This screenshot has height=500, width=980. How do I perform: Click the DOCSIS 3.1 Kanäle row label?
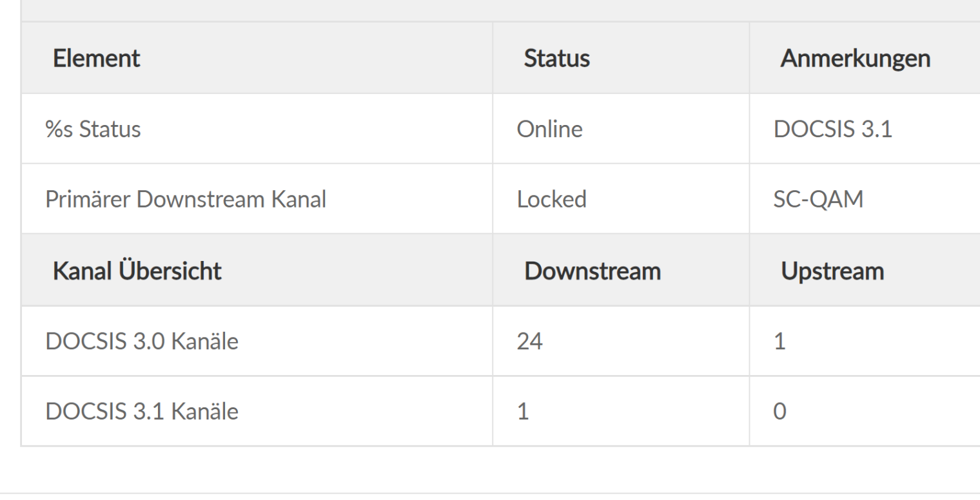141,411
